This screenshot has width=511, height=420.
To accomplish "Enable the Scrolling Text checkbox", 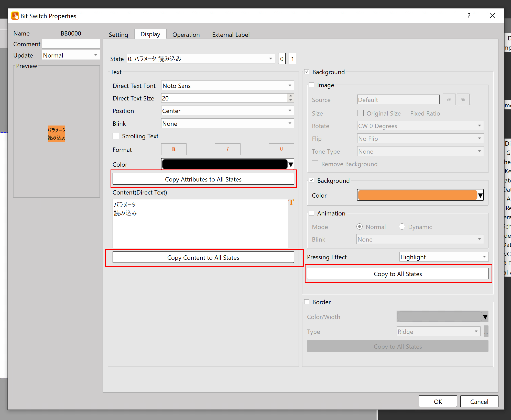I will (116, 136).
